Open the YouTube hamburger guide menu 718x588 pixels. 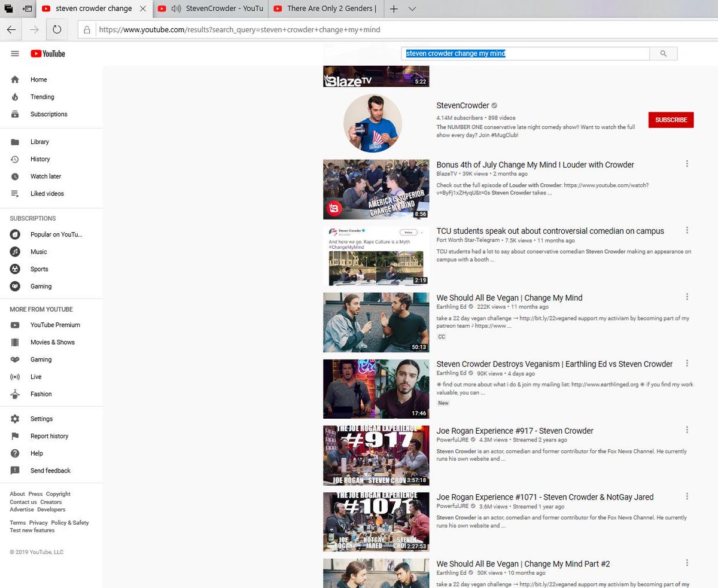(x=15, y=54)
